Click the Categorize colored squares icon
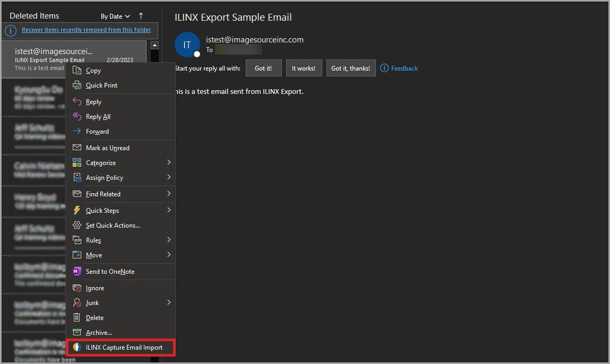610x364 pixels. (x=77, y=162)
